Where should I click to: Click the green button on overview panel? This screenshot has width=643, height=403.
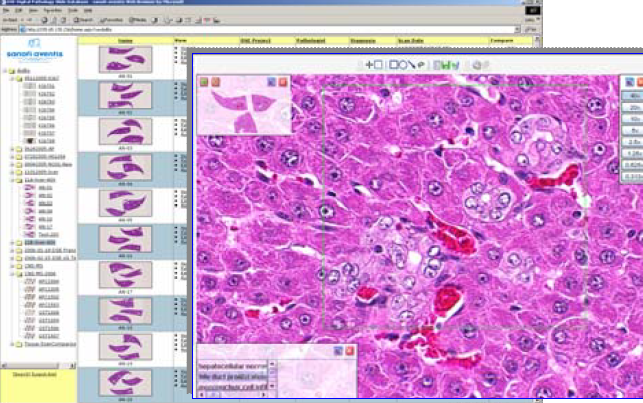[202, 80]
